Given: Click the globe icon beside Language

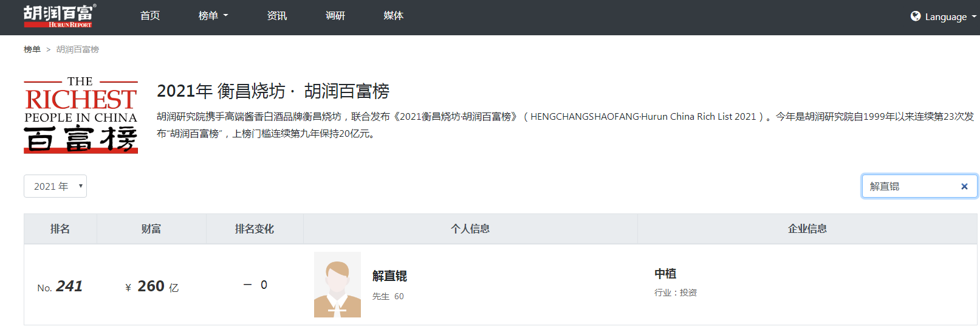Looking at the screenshot, I should (x=915, y=16).
